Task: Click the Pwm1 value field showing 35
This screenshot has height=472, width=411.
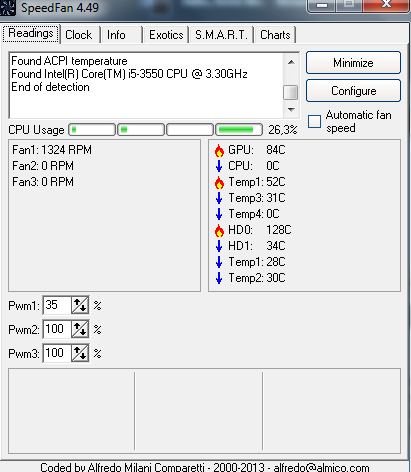Action: pyautogui.click(x=57, y=305)
